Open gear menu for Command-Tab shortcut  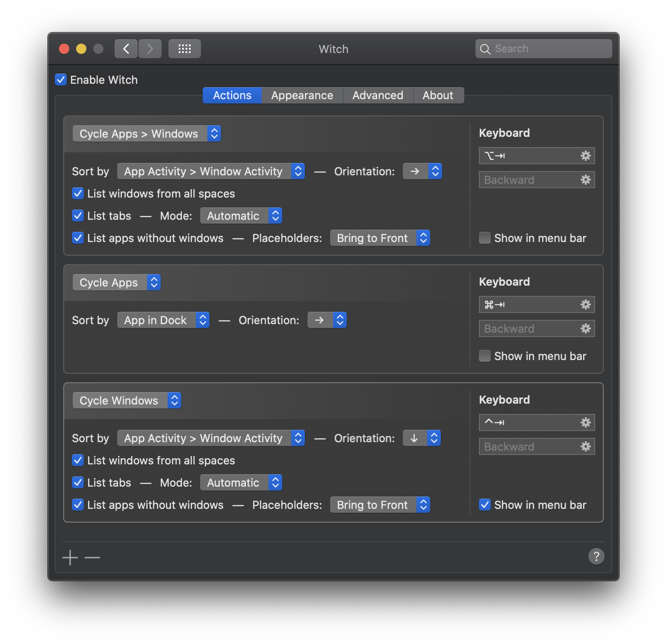coord(586,304)
